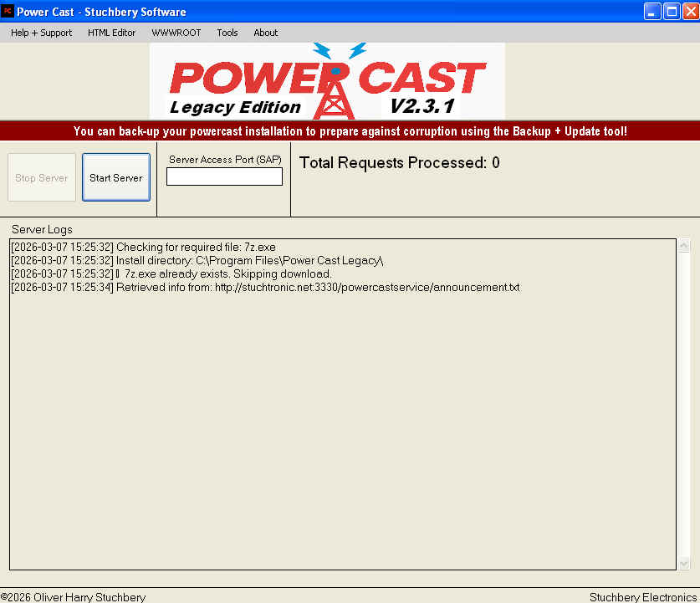The height and width of the screenshot is (603, 700).
Task: Click the Server Logs label
Action: point(42,229)
